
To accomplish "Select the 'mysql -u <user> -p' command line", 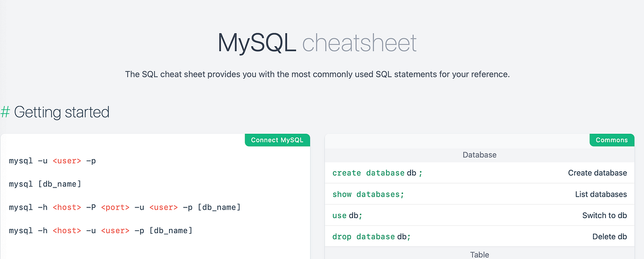I will click(x=53, y=161).
